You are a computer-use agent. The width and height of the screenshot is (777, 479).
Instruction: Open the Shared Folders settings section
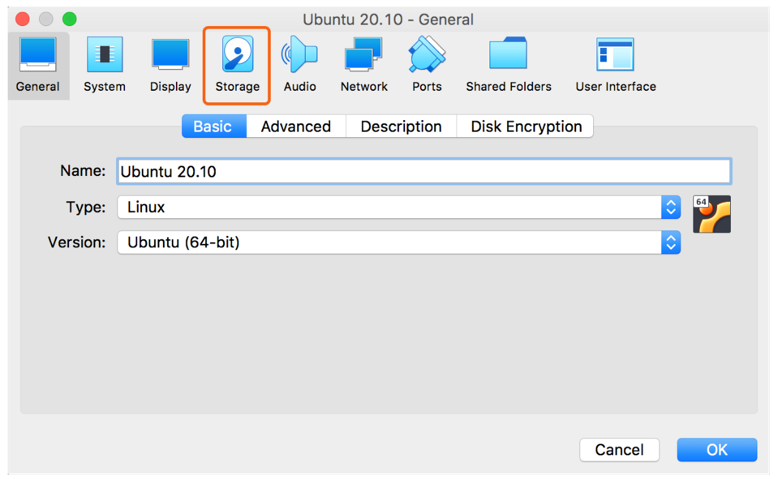coord(508,65)
